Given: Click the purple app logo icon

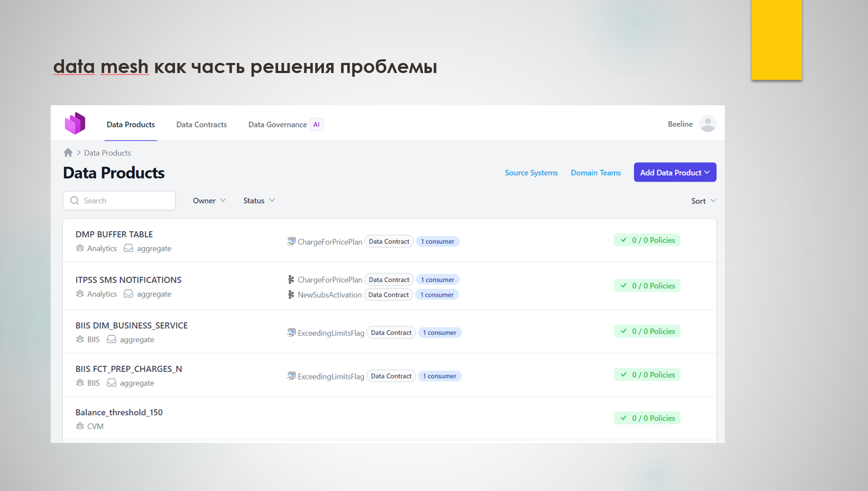Looking at the screenshot, I should (75, 123).
